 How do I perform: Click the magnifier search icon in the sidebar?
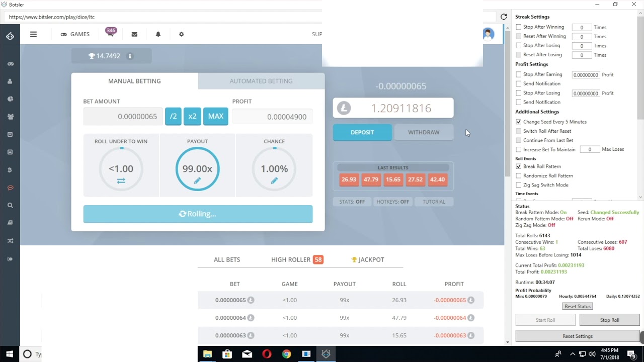point(10,205)
